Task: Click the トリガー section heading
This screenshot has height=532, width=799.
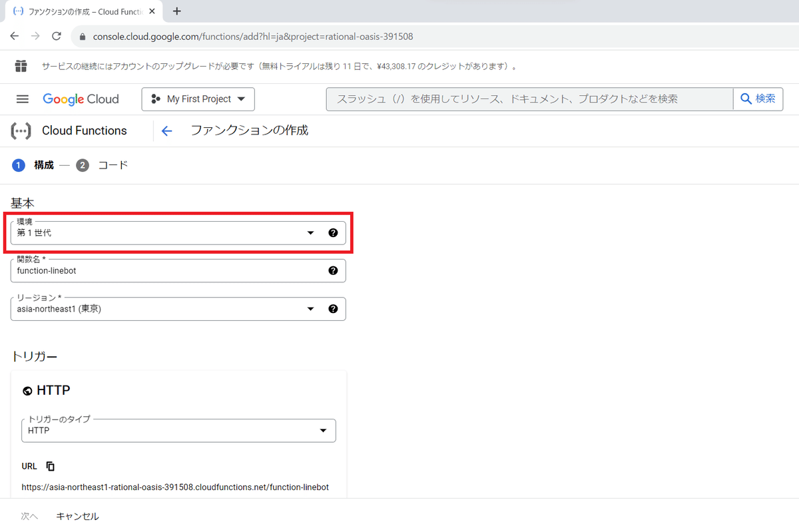Action: (35, 356)
